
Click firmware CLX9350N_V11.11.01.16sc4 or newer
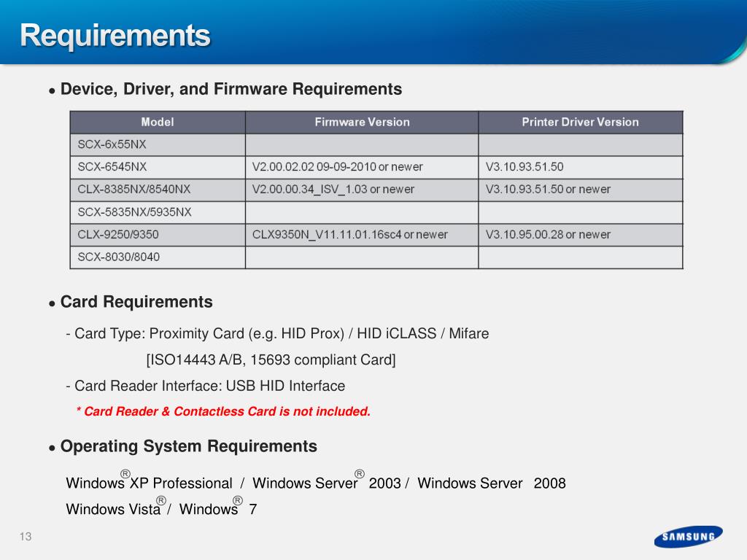point(362,235)
